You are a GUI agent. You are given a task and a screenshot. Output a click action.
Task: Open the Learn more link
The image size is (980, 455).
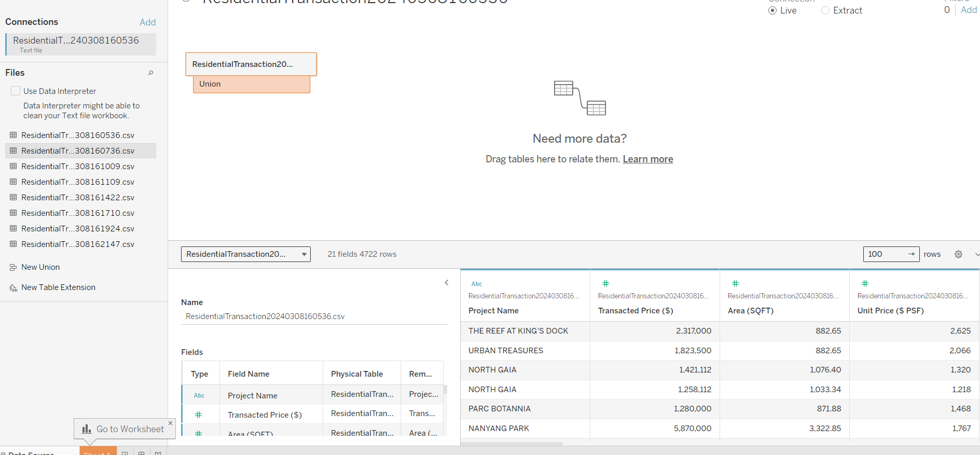647,159
